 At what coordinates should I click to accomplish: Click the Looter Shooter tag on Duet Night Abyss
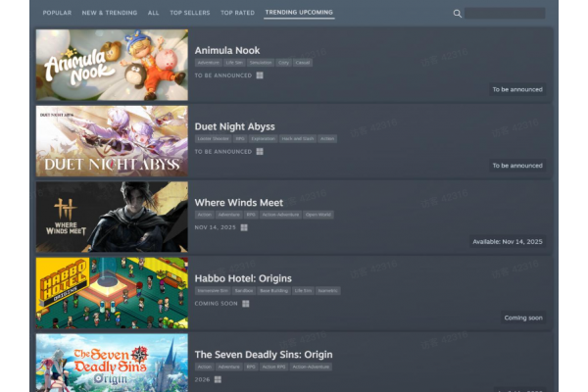point(213,139)
